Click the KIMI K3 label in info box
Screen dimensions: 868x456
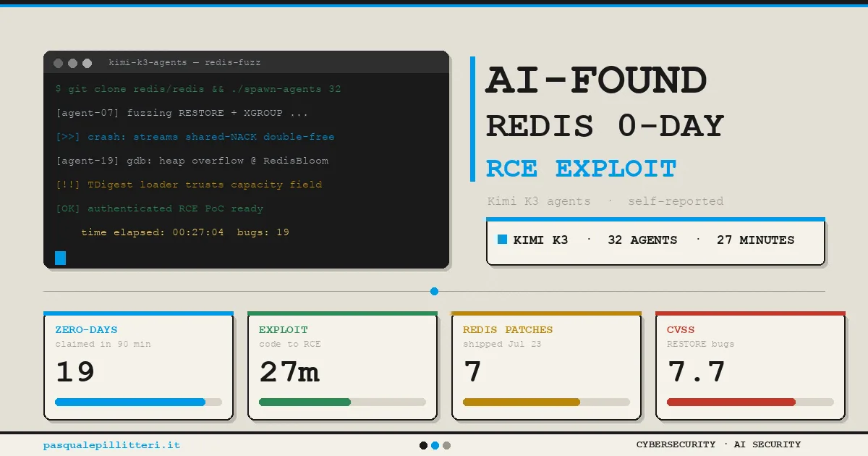tap(540, 240)
